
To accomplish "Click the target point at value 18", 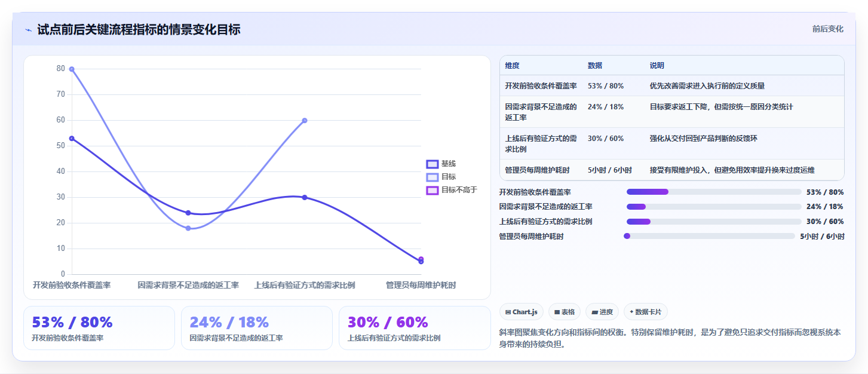I will pyautogui.click(x=188, y=228).
